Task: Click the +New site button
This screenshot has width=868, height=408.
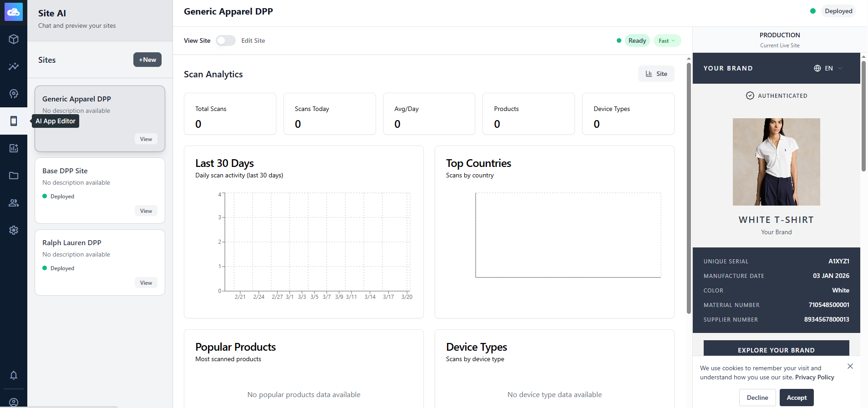Action: [x=147, y=60]
